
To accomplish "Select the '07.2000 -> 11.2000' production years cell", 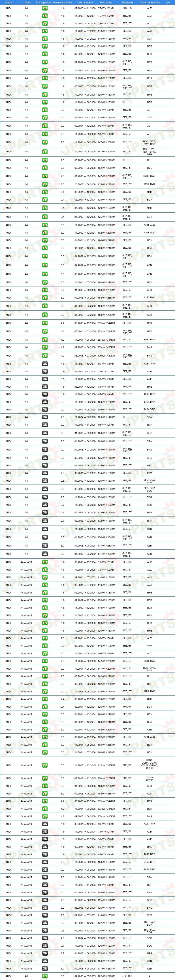I will pyautogui.click(x=85, y=8).
